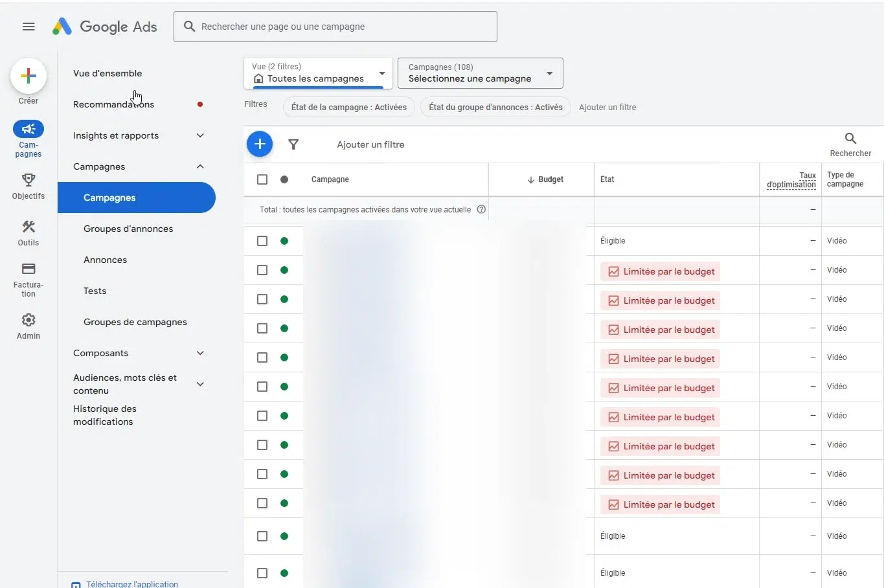The image size is (884, 588).
Task: Click the red Recommandations notification dot
Action: pos(200,104)
